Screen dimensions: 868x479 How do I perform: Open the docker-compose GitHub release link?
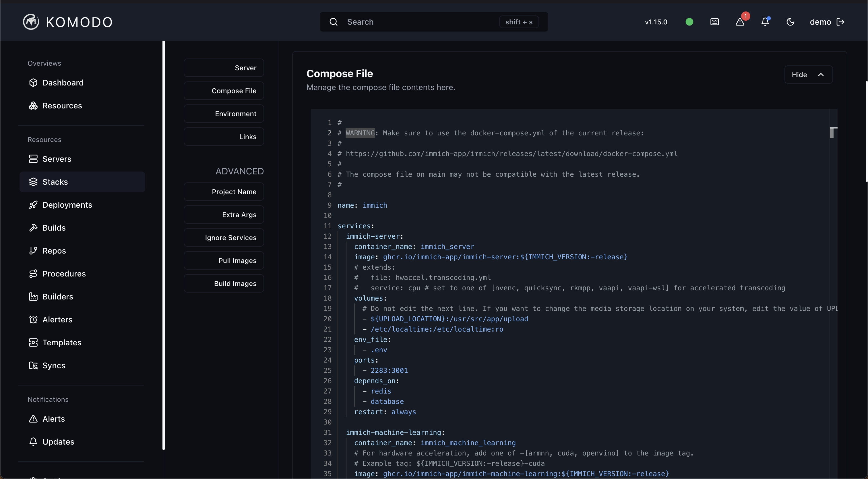[512, 153]
